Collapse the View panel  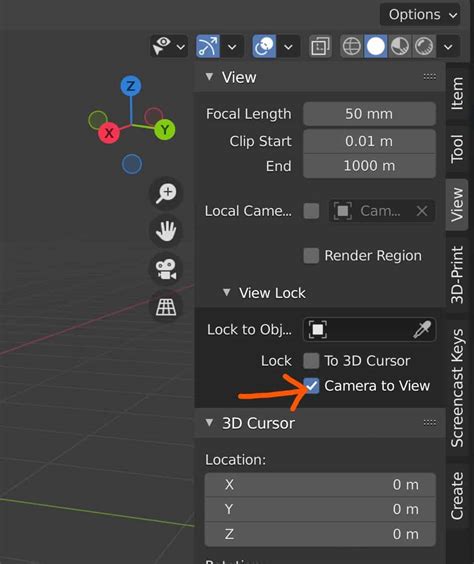pyautogui.click(x=209, y=77)
